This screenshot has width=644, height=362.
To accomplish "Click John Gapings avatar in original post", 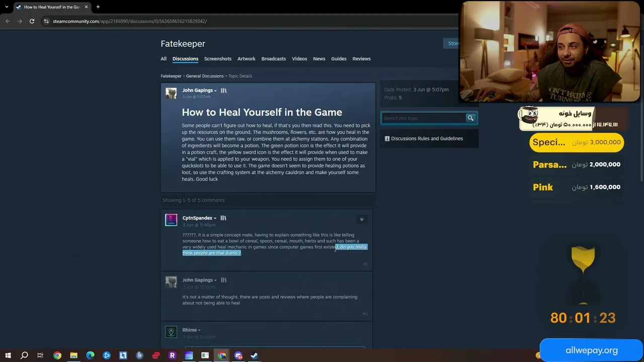I will point(171,94).
